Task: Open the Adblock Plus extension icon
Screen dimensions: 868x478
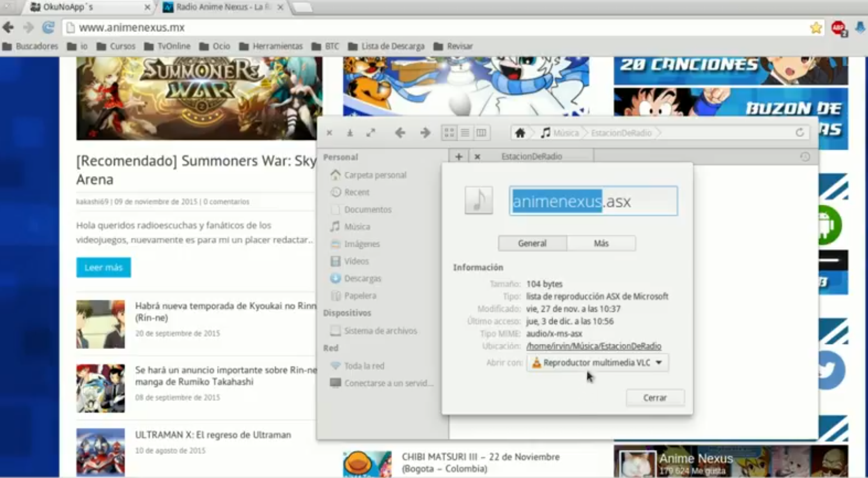Action: point(838,28)
